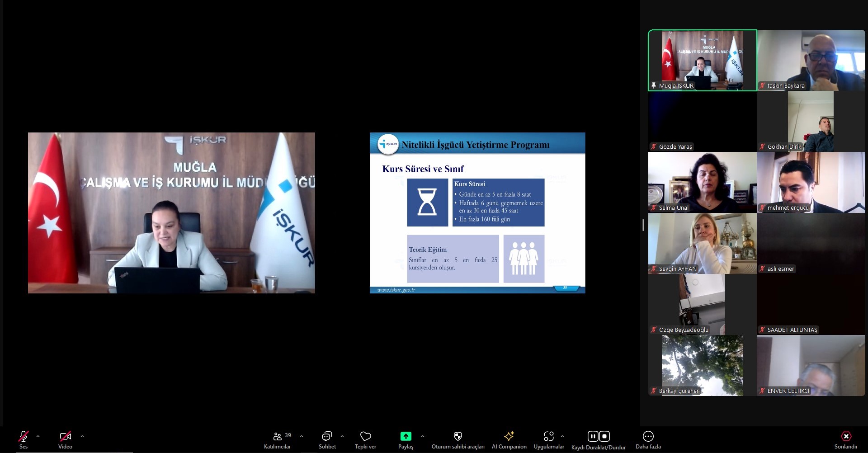868x453 pixels.
Task: Start camera with the Video button
Action: 65,439
